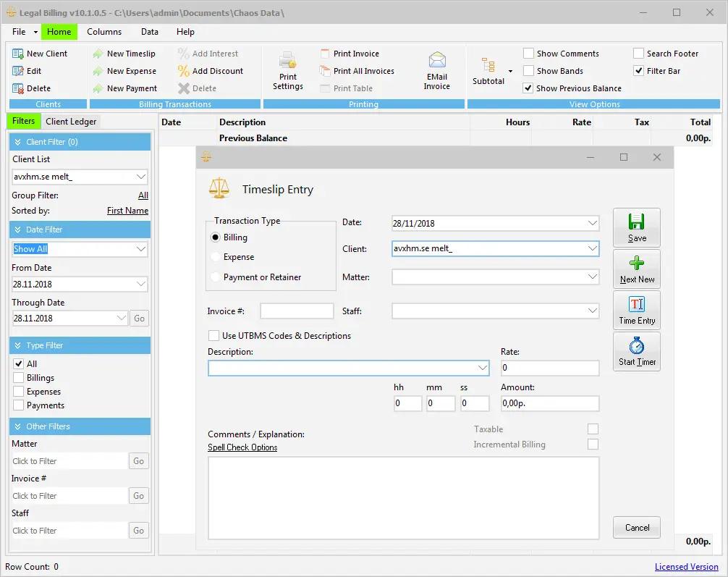Click the Delete client icon
Screen dimensions: 728x577
[17, 88]
